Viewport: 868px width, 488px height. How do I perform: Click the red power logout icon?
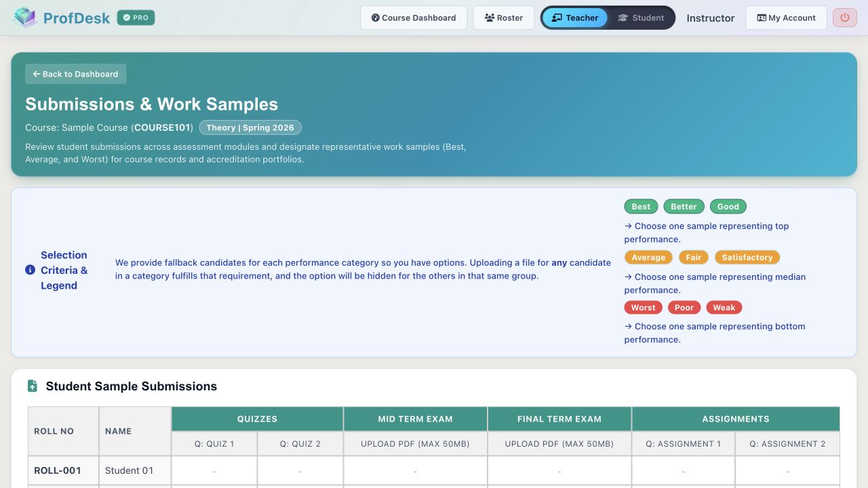(x=845, y=18)
